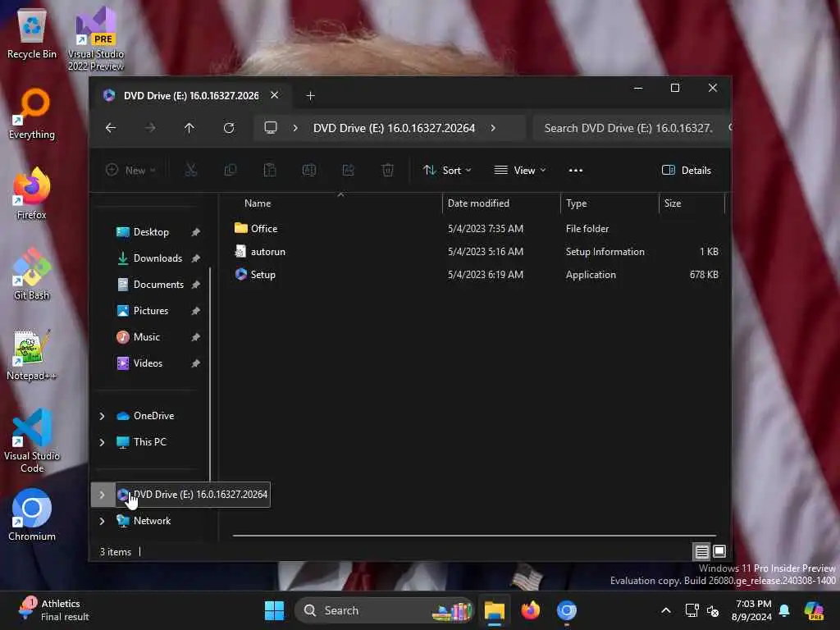
Task: Select the Office folder
Action: point(263,229)
